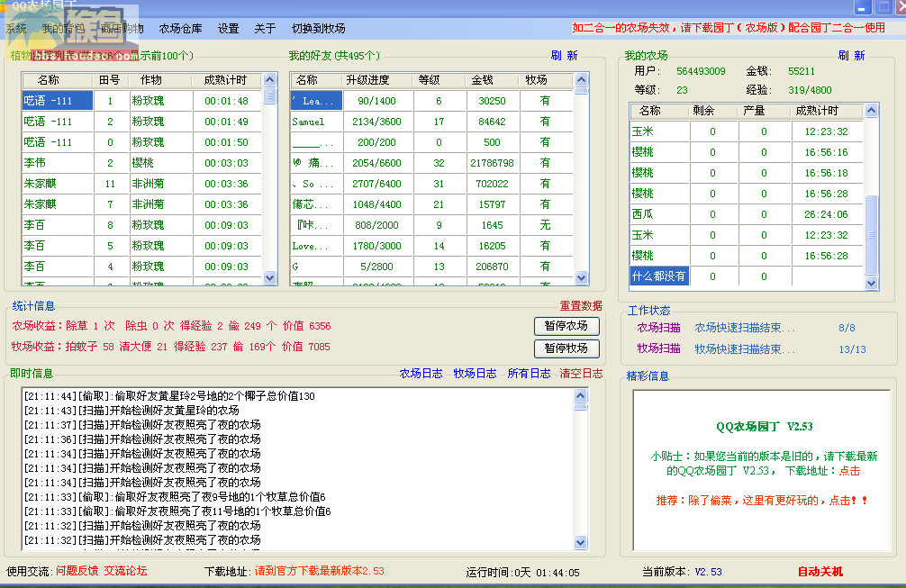Show the 农场日志 log
This screenshot has height=588, width=906.
[x=421, y=374]
